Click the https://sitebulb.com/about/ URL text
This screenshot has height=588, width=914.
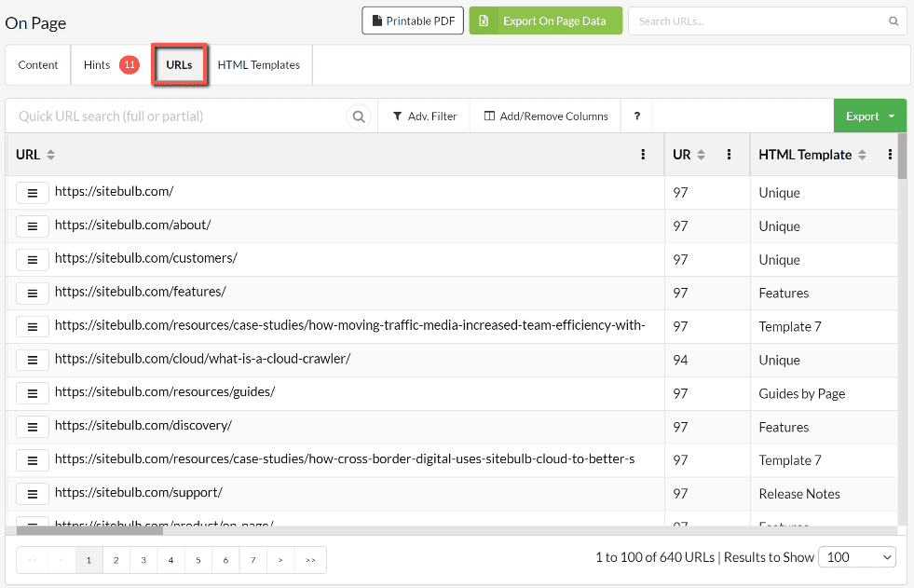click(133, 225)
